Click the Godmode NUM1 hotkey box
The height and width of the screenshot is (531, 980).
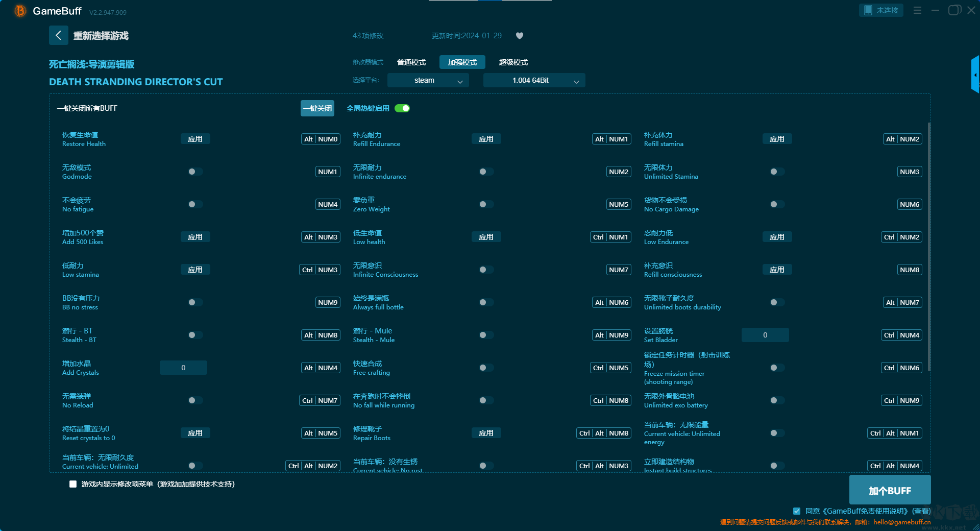coord(328,172)
